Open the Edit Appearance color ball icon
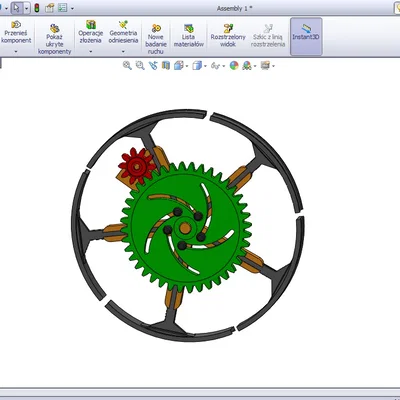 (234, 65)
